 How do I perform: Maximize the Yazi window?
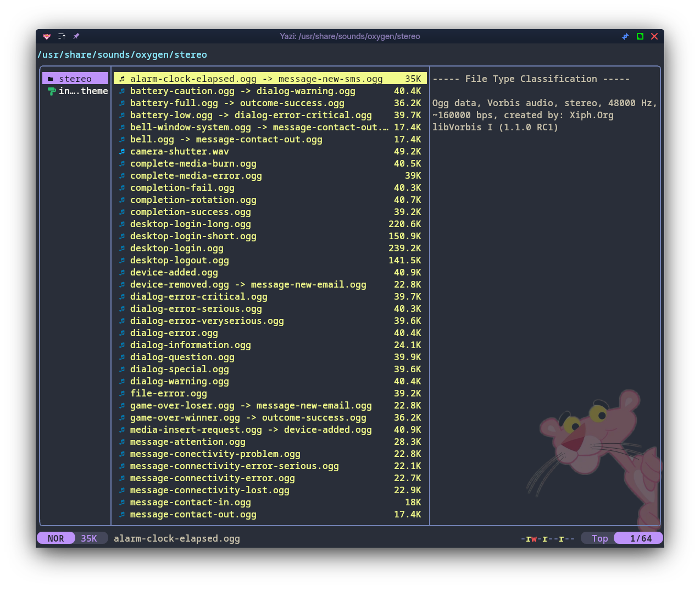coord(640,36)
